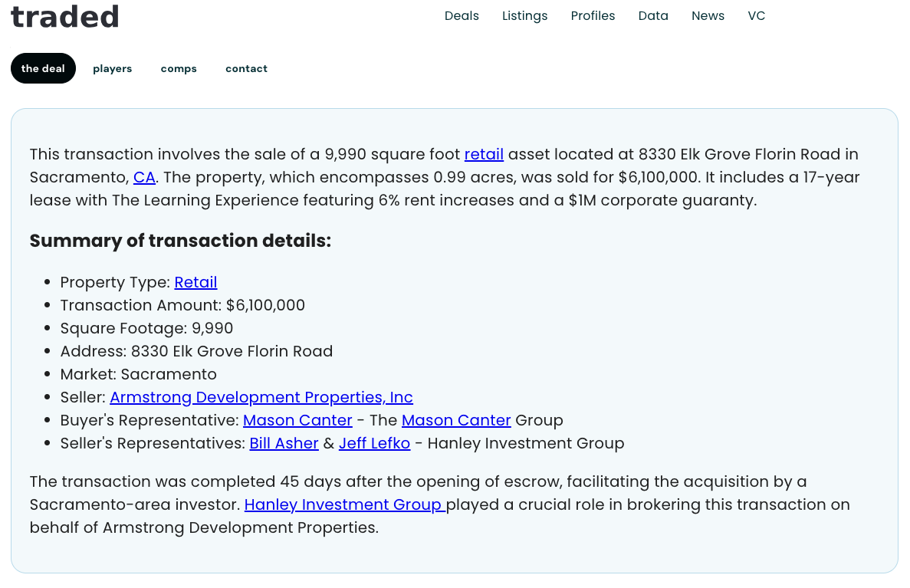
Task: Open the Jeff Lefko profile link
Action: coord(374,443)
